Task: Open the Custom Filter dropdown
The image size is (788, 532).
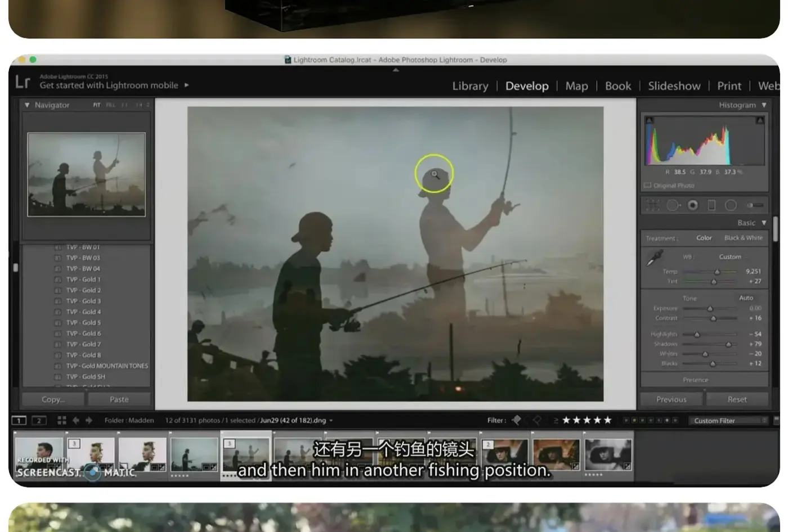Action: (x=729, y=421)
